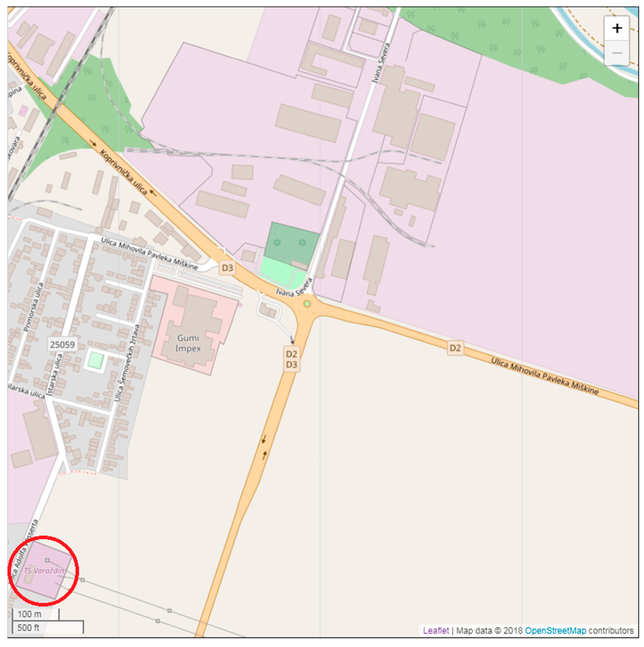This screenshot has width=644, height=647.
Task: Click the green roundabout center marker
Action: click(x=307, y=304)
